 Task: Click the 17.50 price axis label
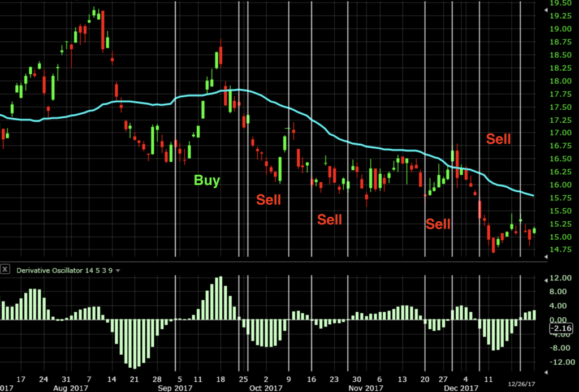point(560,107)
